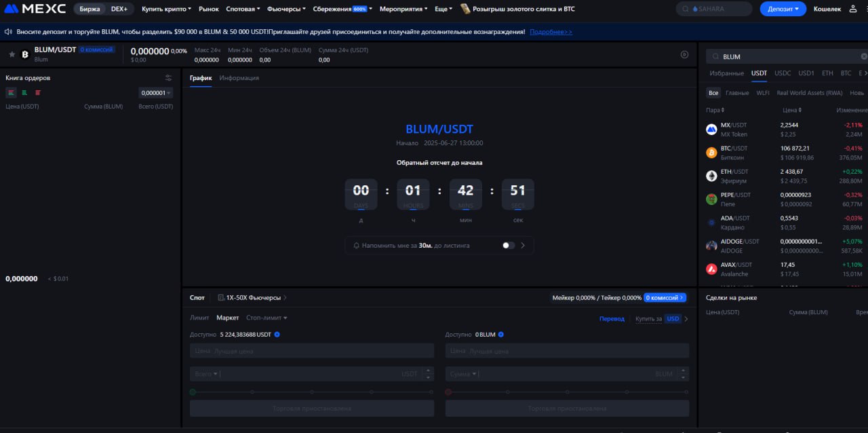The width and height of the screenshot is (868, 433).
Task: Favorite BLUM/USDT with the star icon
Action: (x=12, y=54)
